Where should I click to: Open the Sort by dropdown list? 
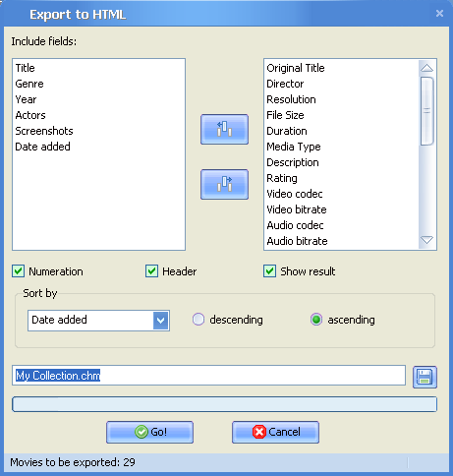[x=161, y=321]
